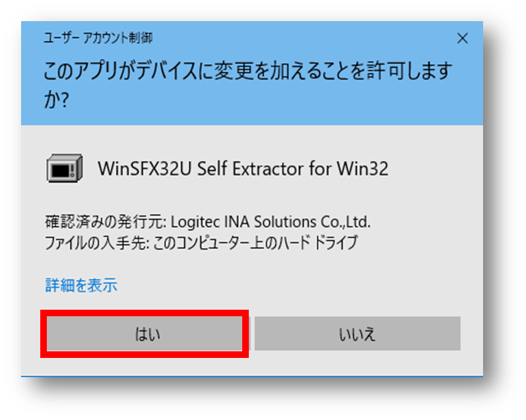Viewport: 526px width, 420px height.
Task: Allow the app changes via はい
Action: (x=145, y=333)
